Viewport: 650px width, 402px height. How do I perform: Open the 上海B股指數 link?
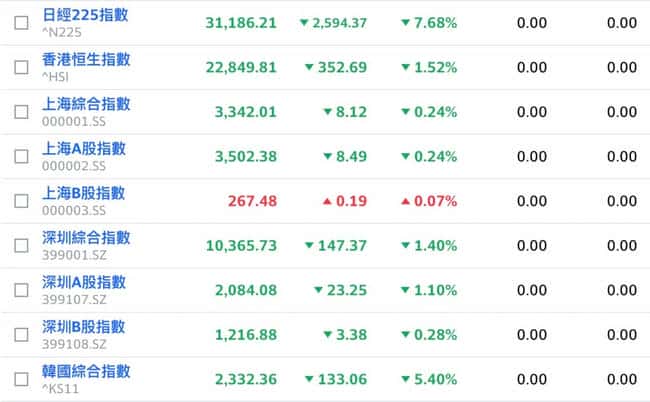(x=84, y=194)
